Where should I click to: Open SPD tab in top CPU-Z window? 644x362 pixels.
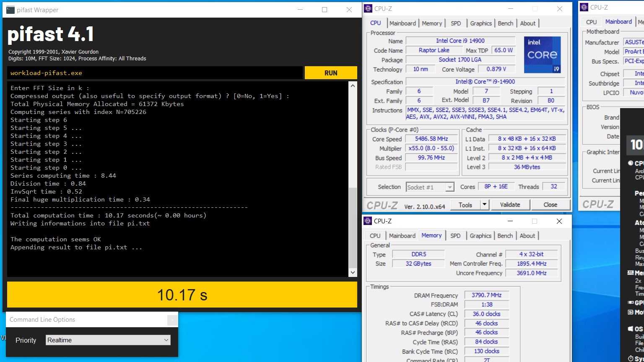point(456,23)
